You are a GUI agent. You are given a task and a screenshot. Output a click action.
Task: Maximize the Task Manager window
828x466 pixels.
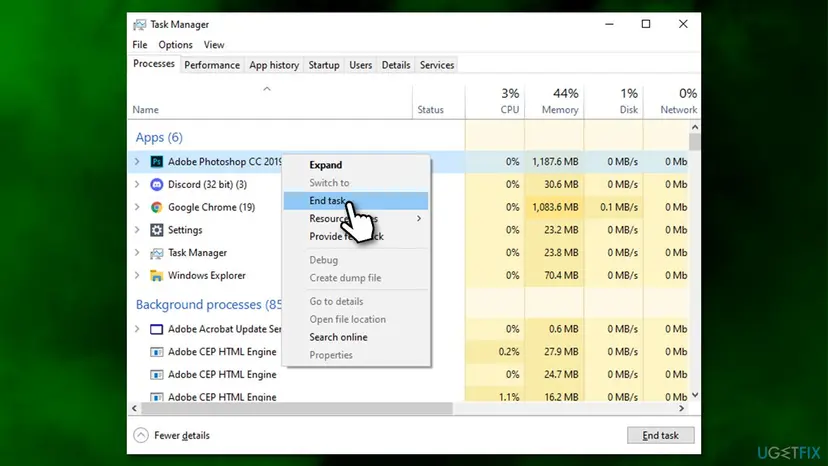click(x=646, y=24)
